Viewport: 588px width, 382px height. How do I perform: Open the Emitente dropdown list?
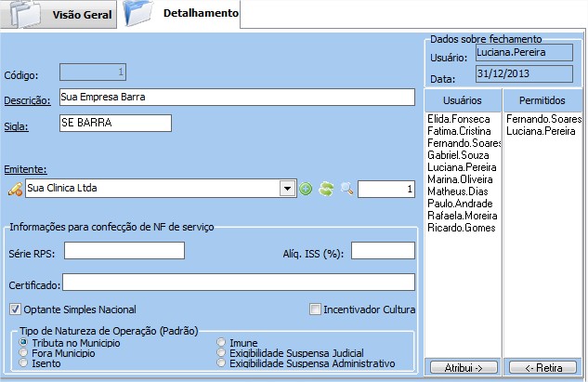(287, 190)
